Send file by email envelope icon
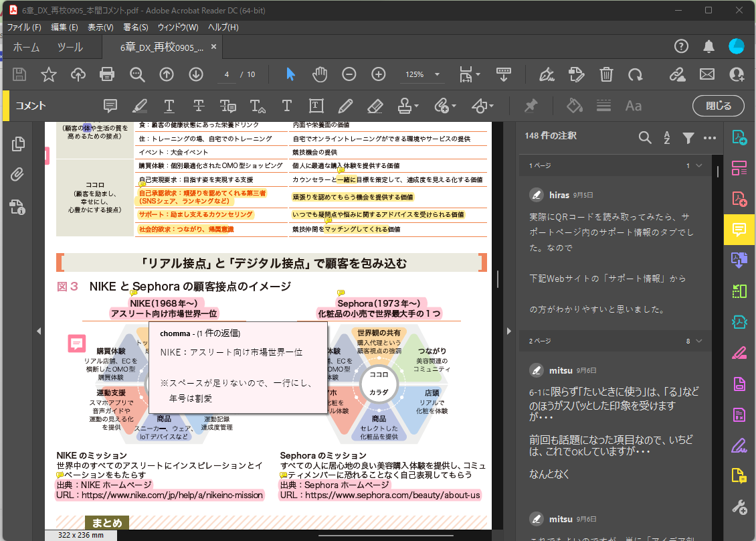The image size is (756, 541). tap(707, 74)
